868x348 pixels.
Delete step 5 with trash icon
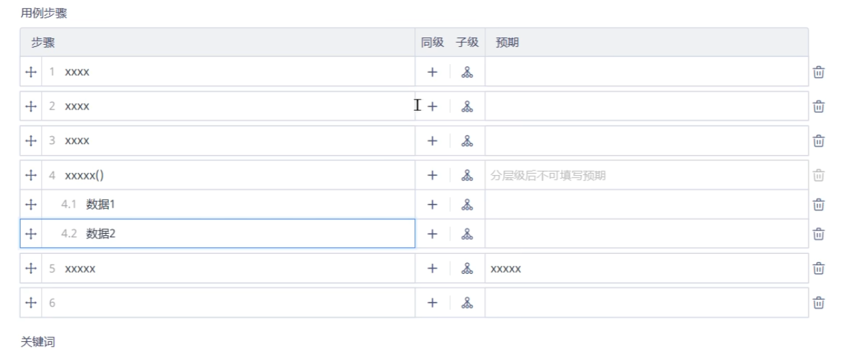819,269
